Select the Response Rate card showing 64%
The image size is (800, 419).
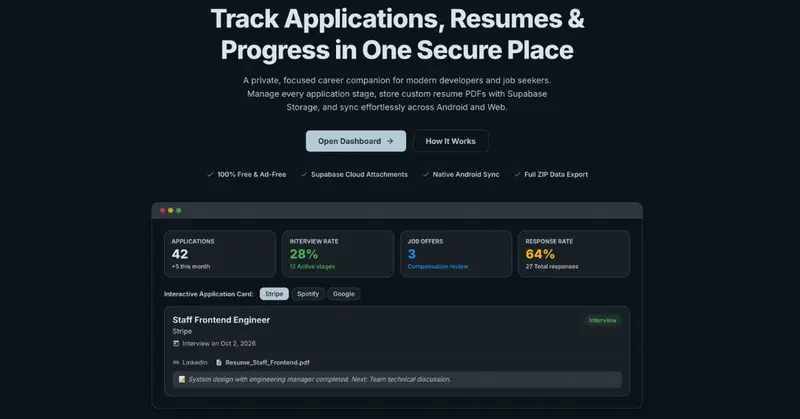574,254
